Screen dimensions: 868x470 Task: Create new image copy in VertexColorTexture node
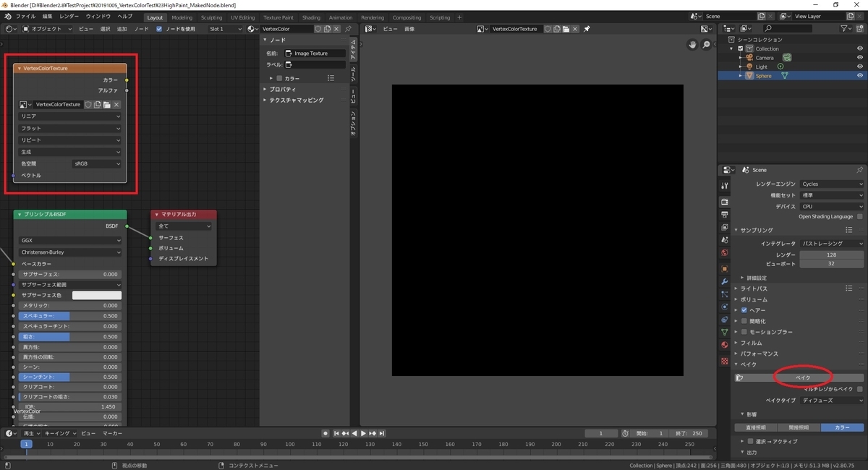point(97,105)
